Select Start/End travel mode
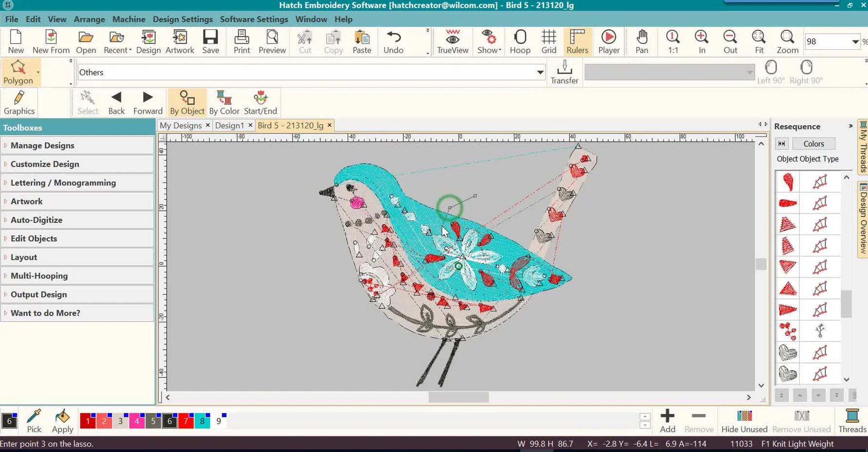 (260, 102)
